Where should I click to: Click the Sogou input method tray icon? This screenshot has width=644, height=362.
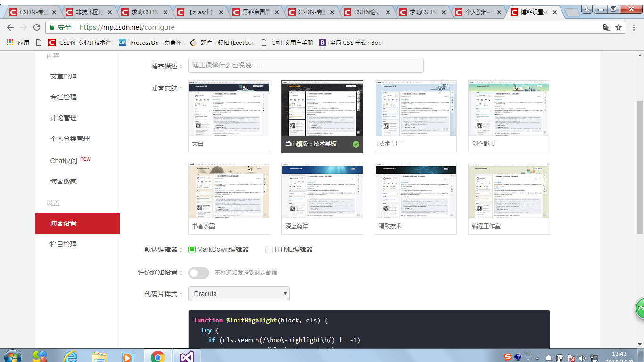(508, 357)
